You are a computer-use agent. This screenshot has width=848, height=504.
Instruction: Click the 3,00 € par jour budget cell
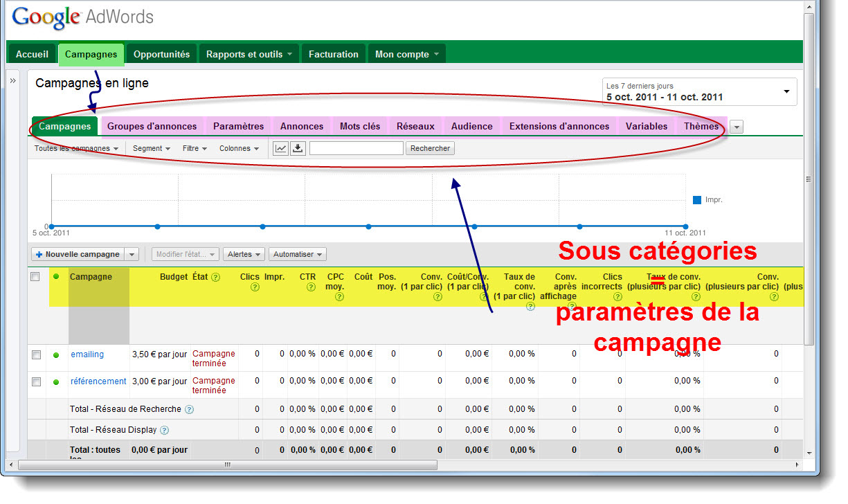pyautogui.click(x=159, y=381)
